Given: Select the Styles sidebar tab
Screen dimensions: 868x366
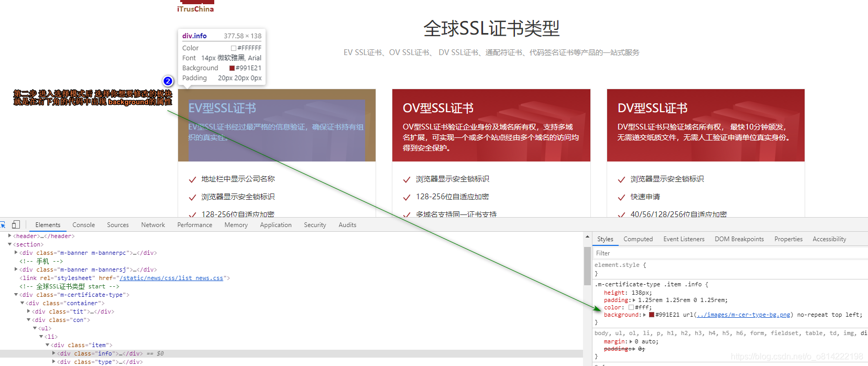Looking at the screenshot, I should (605, 239).
